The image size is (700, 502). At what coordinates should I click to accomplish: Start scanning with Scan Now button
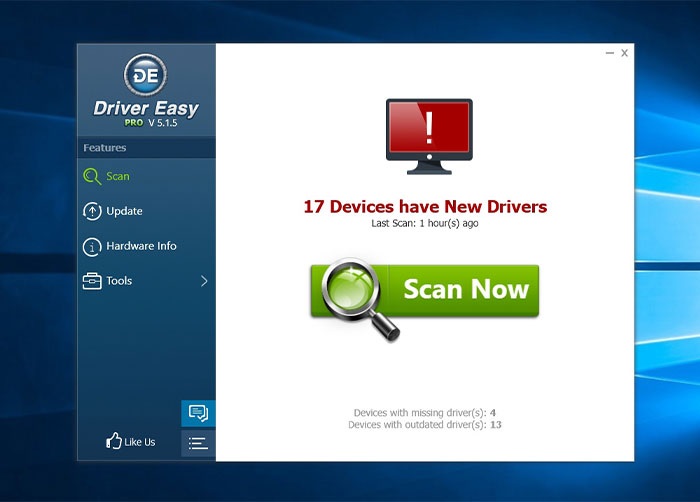(x=425, y=291)
